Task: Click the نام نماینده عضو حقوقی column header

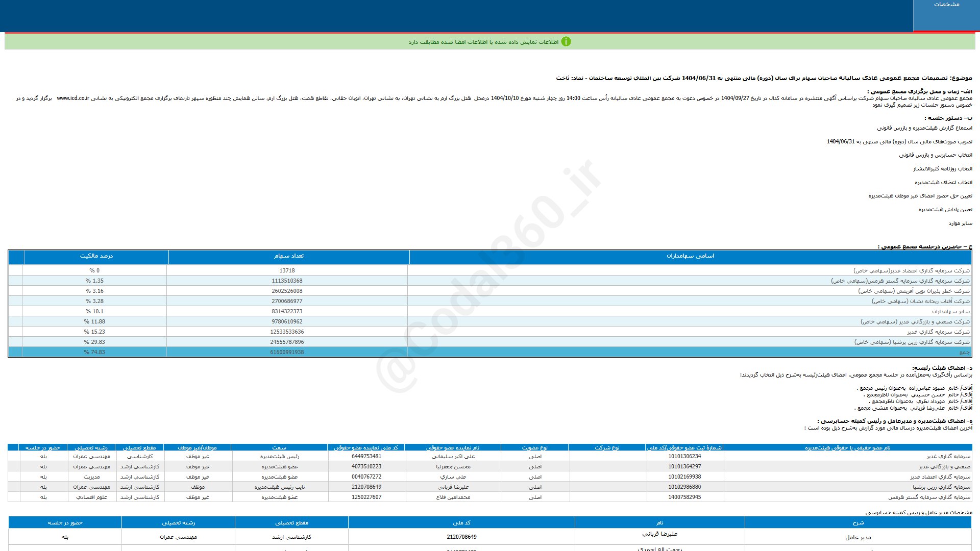Action: (453, 447)
